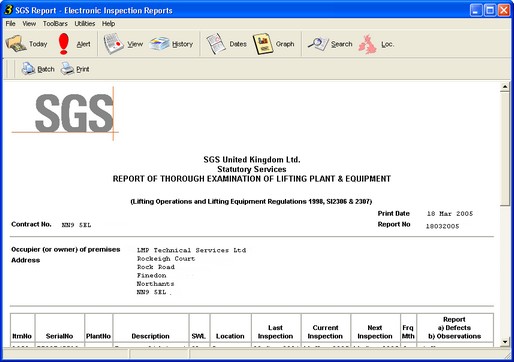514x362 pixels.
Task: Click the Today toolbar label
Action: pyautogui.click(x=38, y=44)
